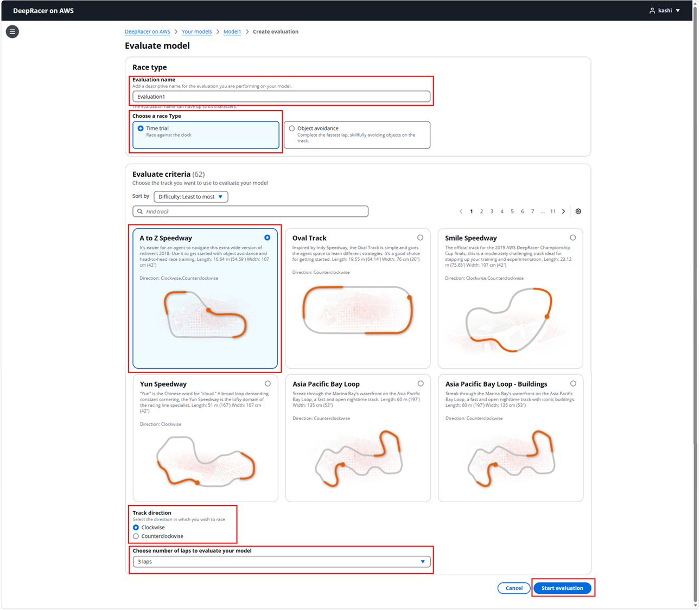
Task: Select the Oval Track option
Action: (420, 237)
